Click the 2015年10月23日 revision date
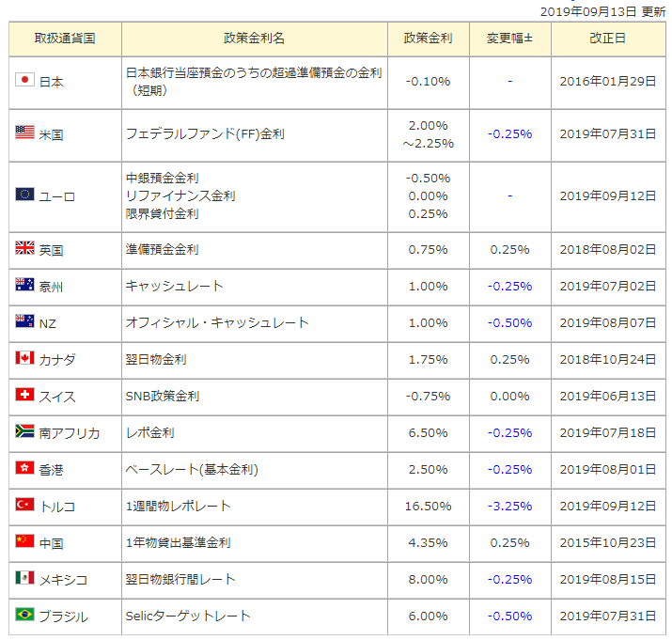Viewport: 672px width, 640px height. pos(608,543)
